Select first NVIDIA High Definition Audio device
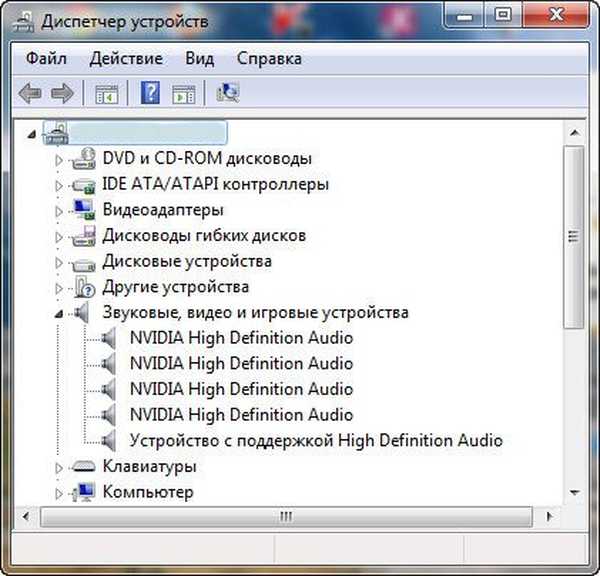Image resolution: width=600 pixels, height=576 pixels. 241,338
